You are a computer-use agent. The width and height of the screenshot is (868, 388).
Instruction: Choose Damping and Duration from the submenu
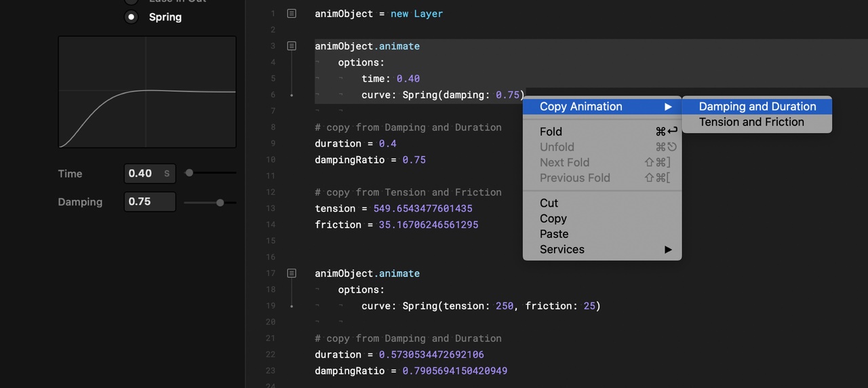(x=757, y=106)
